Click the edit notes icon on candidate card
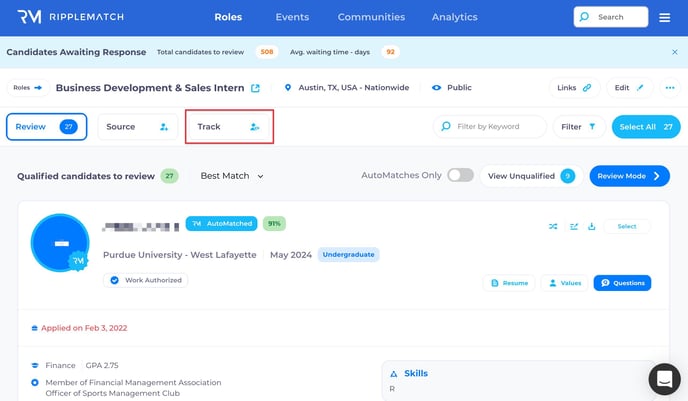 tap(573, 226)
